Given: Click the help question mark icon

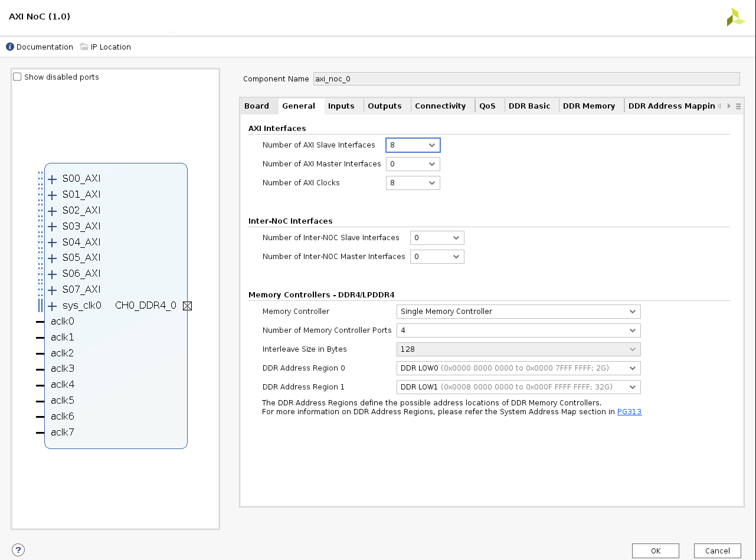Looking at the screenshot, I should coord(18,550).
